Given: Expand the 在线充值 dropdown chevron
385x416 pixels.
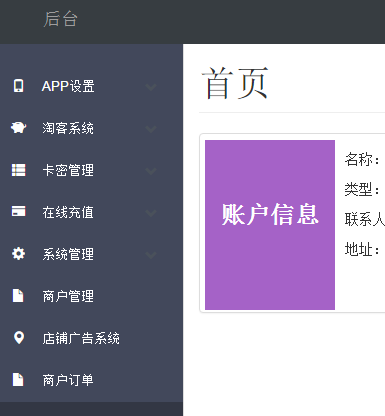Looking at the screenshot, I should pos(151,213).
